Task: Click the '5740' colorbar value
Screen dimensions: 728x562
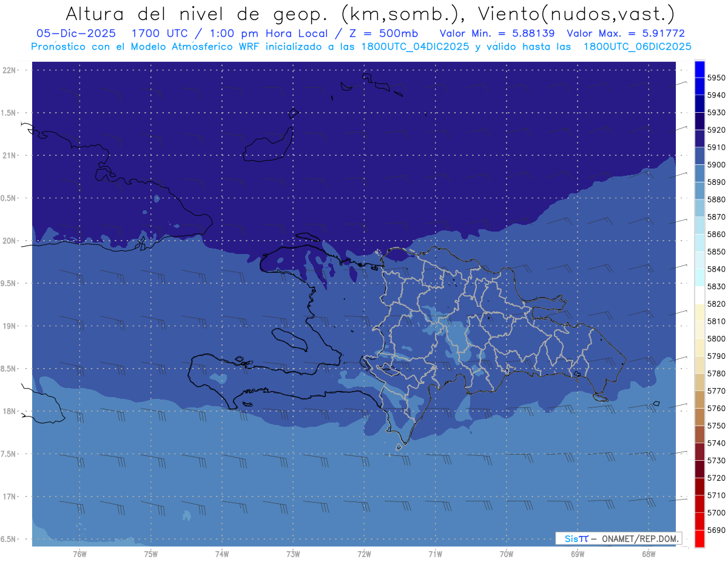Action: tap(716, 443)
